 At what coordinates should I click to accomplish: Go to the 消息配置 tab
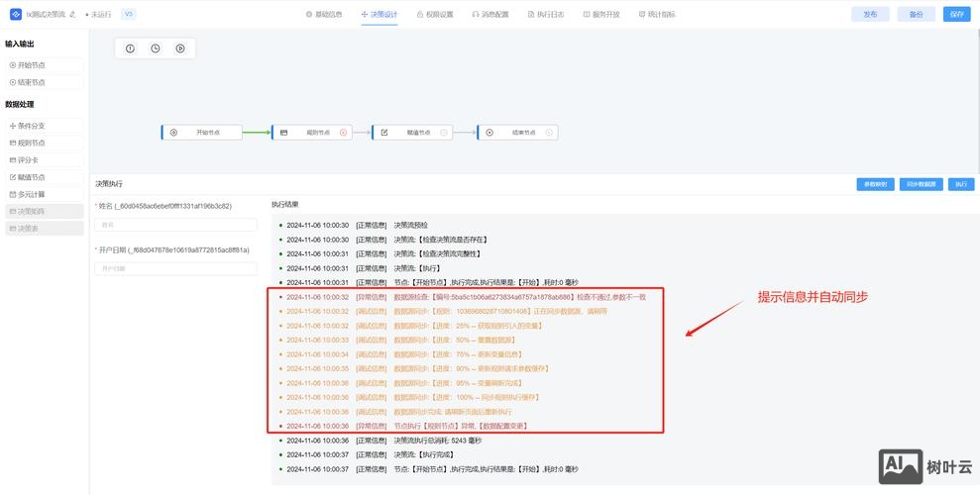click(490, 15)
